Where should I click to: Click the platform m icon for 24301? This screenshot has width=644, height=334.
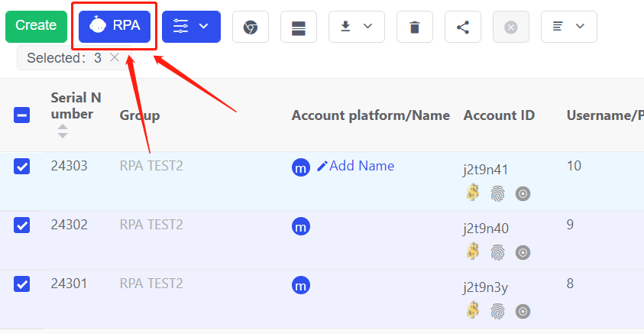click(x=301, y=285)
